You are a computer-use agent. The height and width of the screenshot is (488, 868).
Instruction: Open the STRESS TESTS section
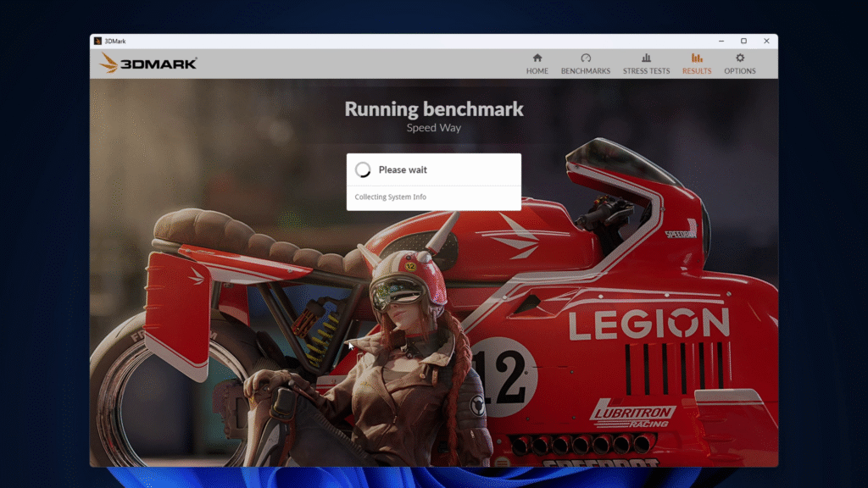coord(646,71)
